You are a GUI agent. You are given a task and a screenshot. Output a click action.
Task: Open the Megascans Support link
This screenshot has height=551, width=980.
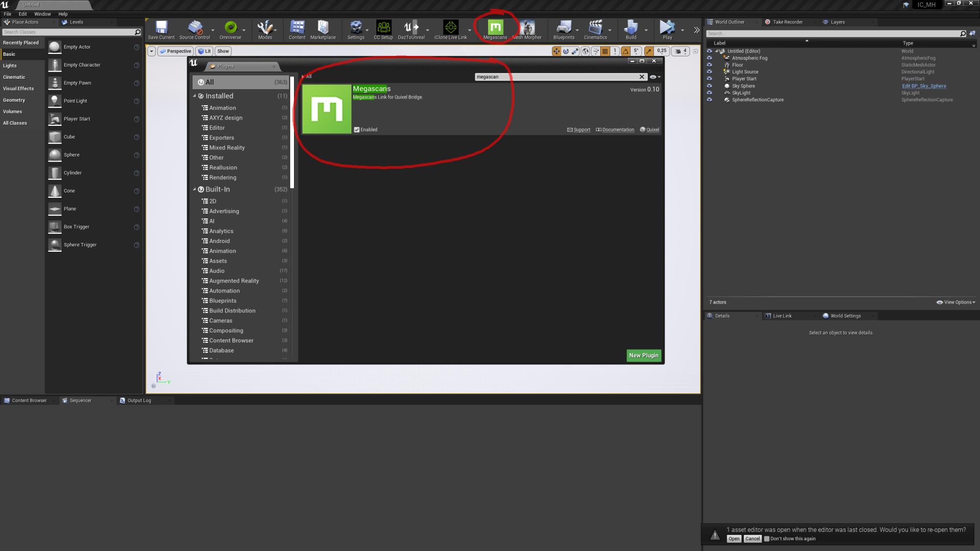click(x=579, y=130)
